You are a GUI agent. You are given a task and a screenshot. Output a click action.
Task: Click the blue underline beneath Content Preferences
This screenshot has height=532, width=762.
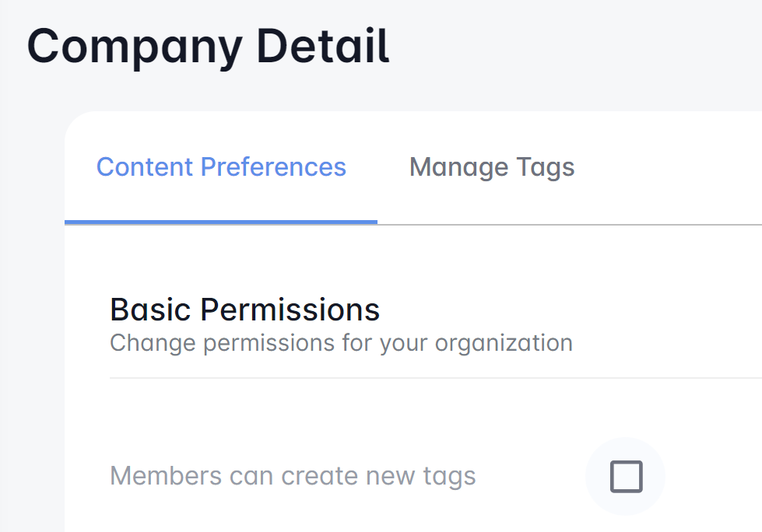[221, 222]
